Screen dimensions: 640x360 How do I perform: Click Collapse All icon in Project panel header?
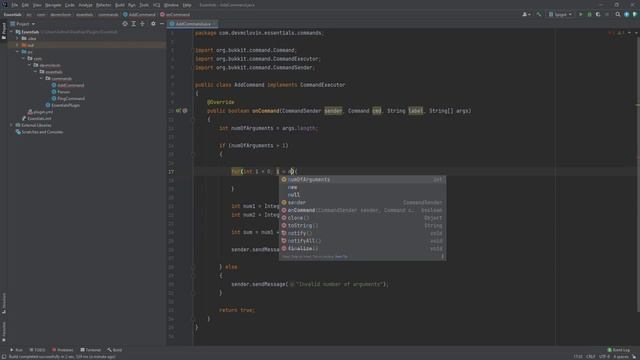[x=142, y=24]
